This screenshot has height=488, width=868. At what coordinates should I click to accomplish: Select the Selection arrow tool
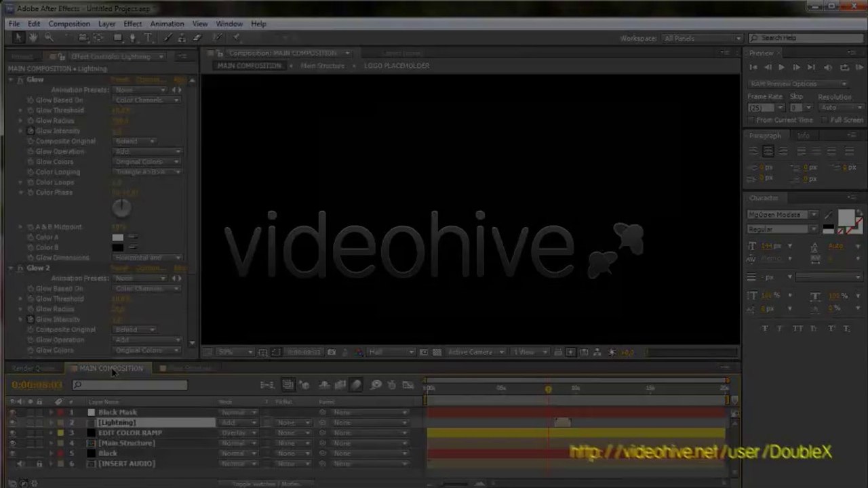click(18, 38)
